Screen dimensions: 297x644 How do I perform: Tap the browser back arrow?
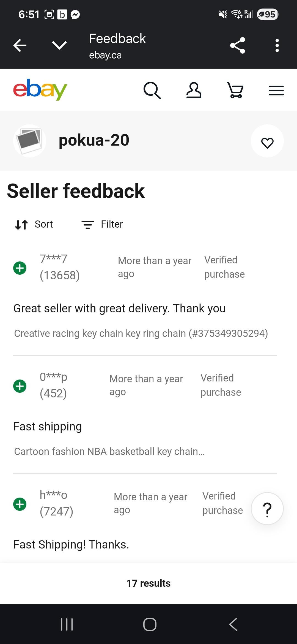coord(20,45)
